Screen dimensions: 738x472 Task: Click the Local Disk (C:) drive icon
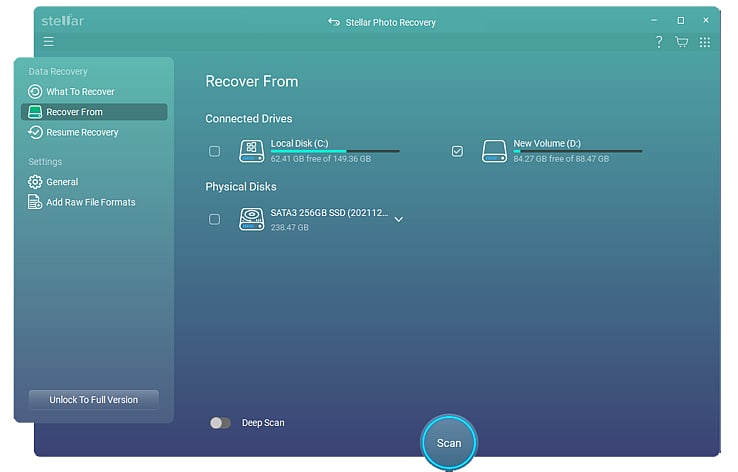coord(252,151)
